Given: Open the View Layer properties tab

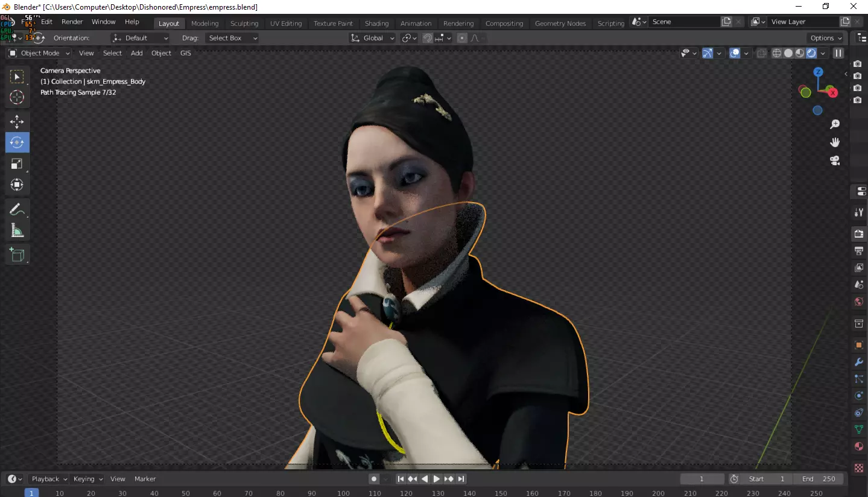Looking at the screenshot, I should [859, 268].
